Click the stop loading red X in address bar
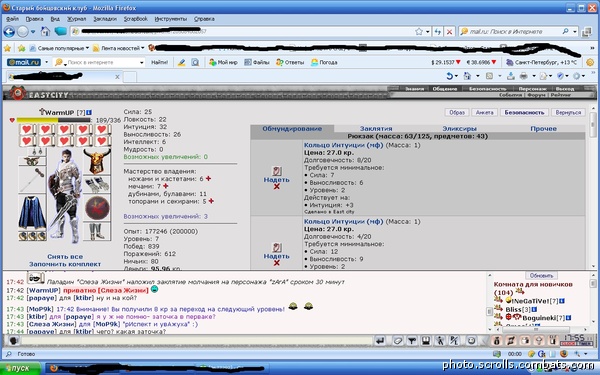Screen dimensions: 600x375 [x=450, y=32]
